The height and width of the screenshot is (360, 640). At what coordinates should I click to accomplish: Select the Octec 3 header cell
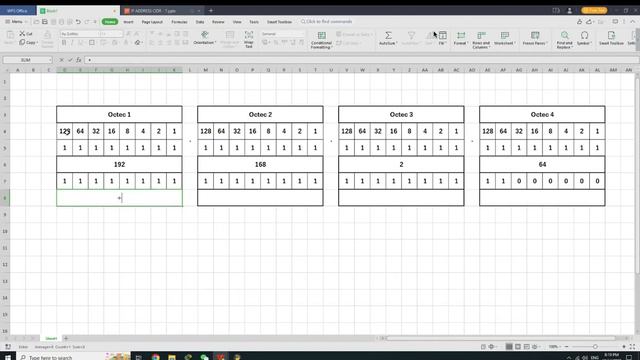click(401, 115)
